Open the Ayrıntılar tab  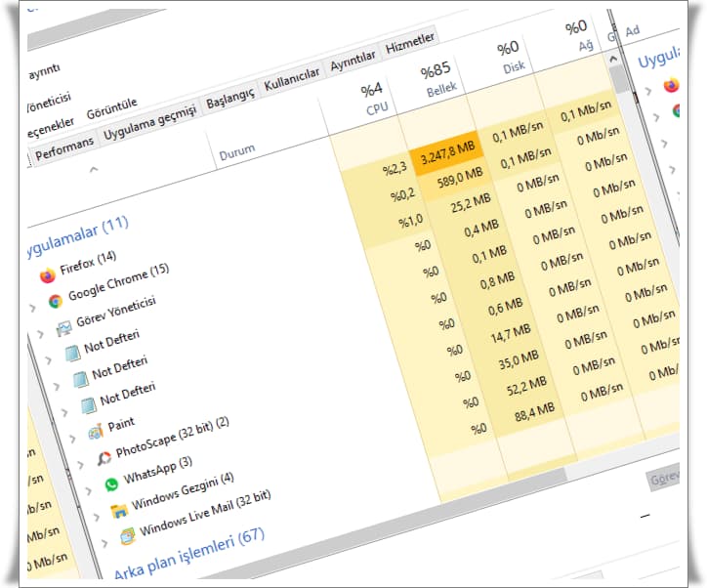coord(353,61)
